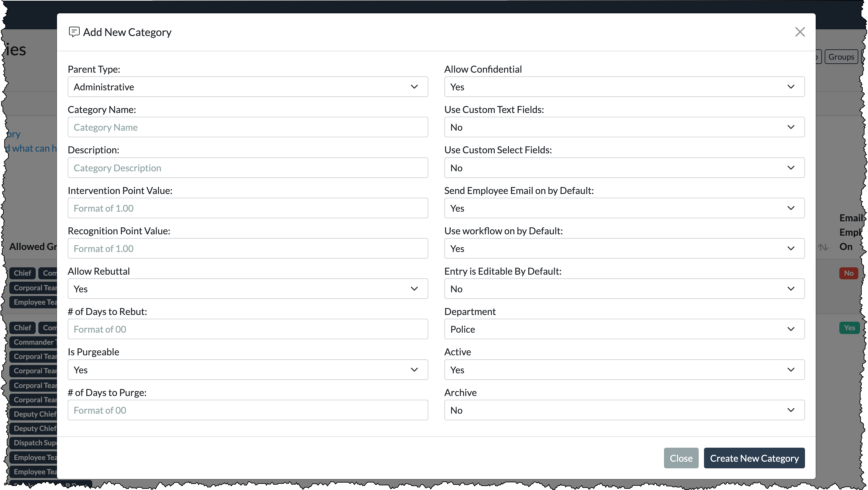
Task: Open the Parent Type dropdown
Action: [x=248, y=87]
